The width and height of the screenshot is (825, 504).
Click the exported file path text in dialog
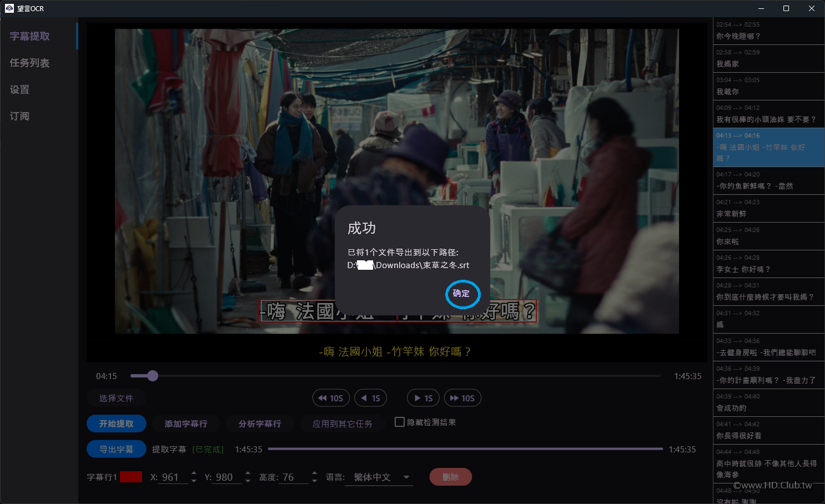point(409,265)
